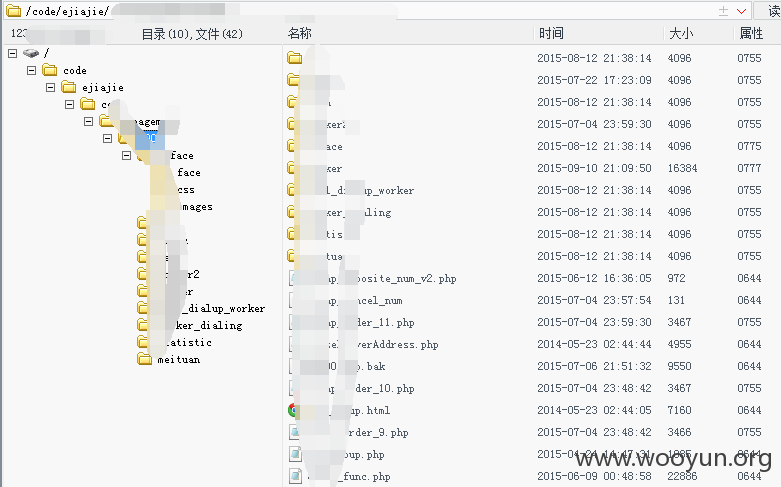
Task: Click the timestamp 2015-07-22 17:23:09
Action: click(x=594, y=80)
